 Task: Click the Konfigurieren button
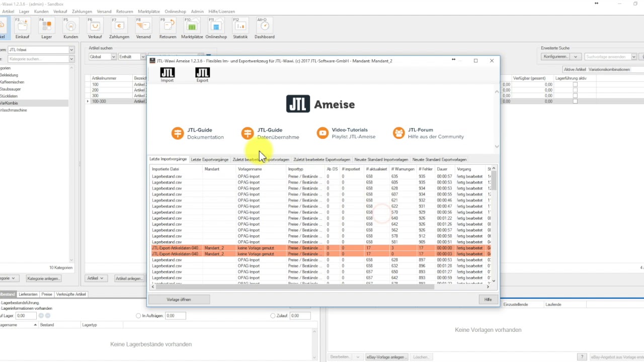pyautogui.click(x=556, y=57)
